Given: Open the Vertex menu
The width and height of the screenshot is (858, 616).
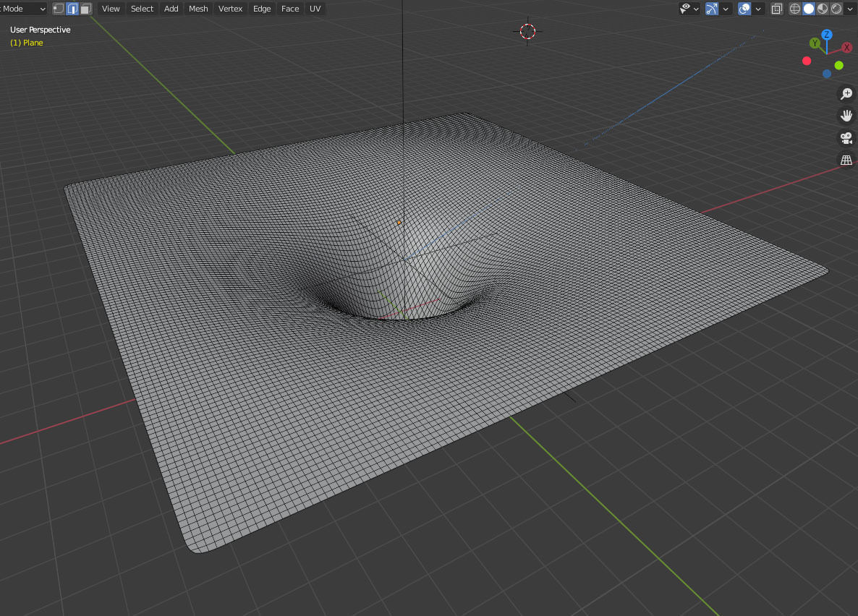Looking at the screenshot, I should pos(230,9).
